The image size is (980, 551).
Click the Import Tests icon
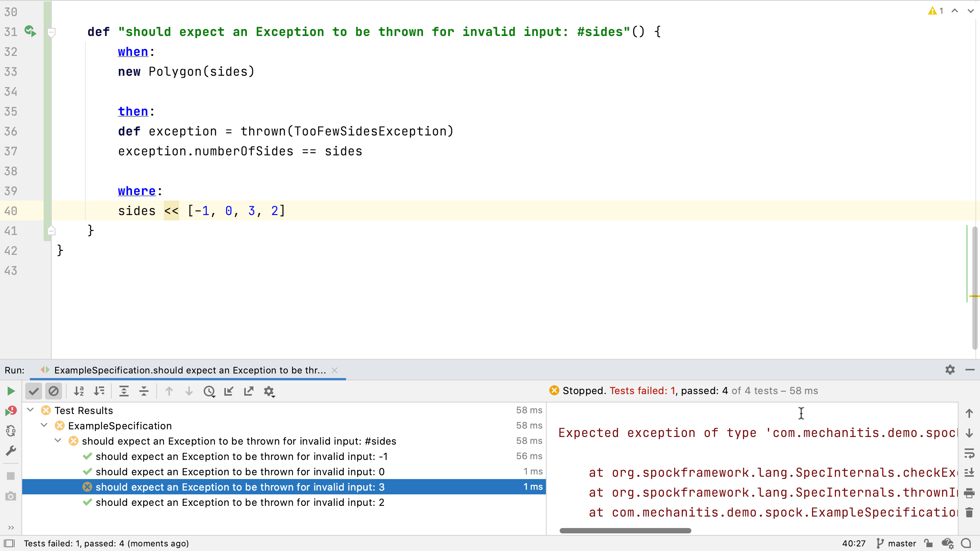229,391
